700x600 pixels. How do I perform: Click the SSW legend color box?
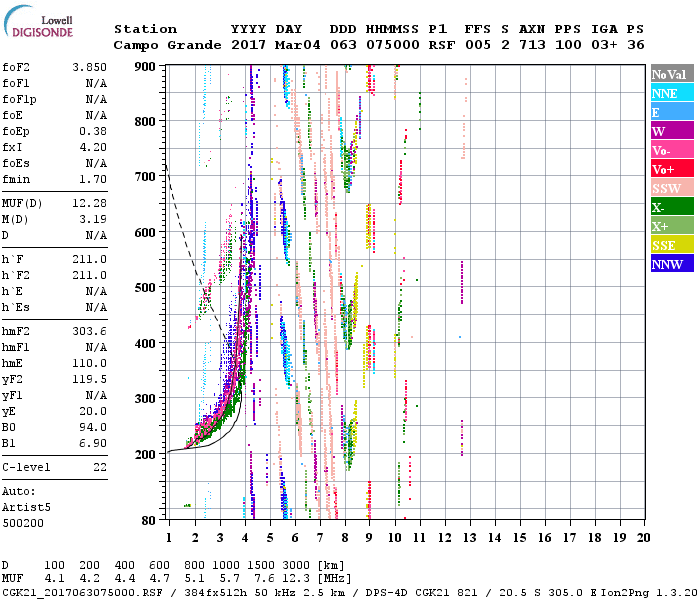click(x=670, y=188)
